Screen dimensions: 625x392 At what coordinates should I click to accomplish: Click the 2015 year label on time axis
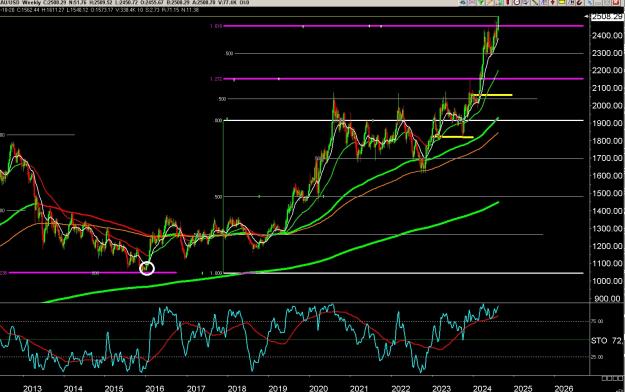pos(114,388)
